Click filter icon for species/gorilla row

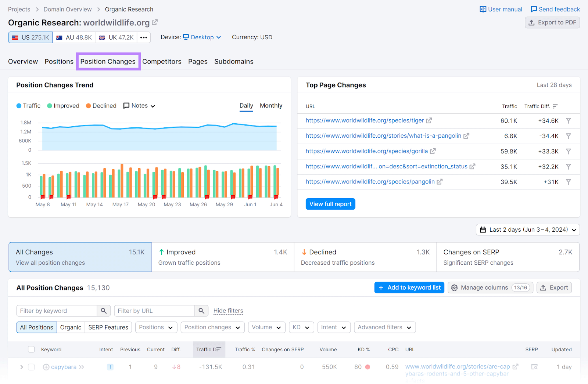pyautogui.click(x=569, y=151)
